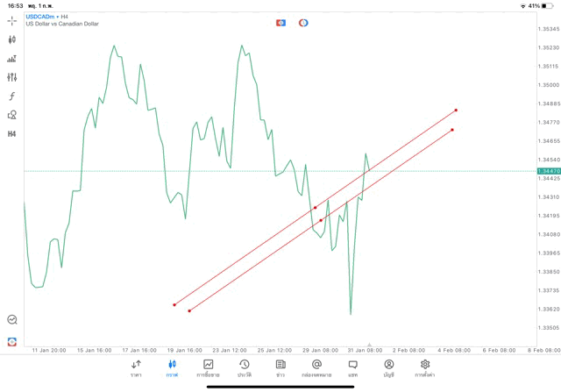
Task: Switch to the Quotes (ราคา) tab
Action: point(137,367)
